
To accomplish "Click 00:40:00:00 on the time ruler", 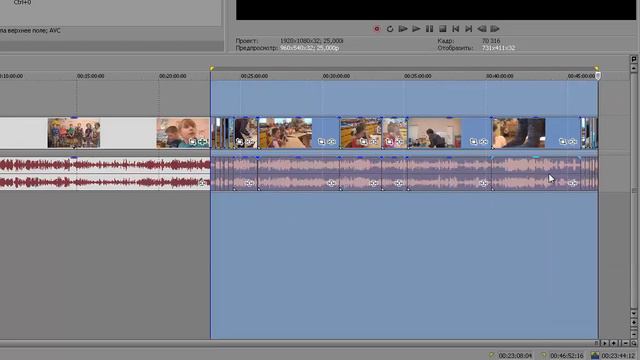I will tap(500, 76).
